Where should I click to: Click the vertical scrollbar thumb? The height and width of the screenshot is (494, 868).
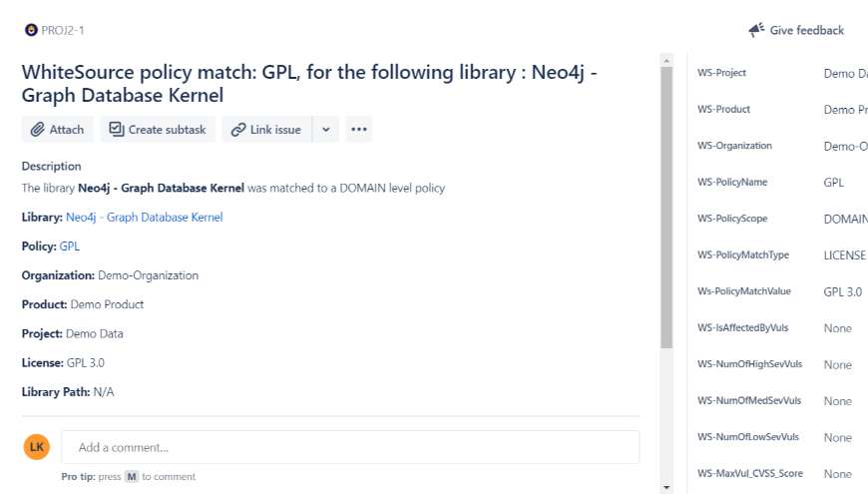point(666,208)
